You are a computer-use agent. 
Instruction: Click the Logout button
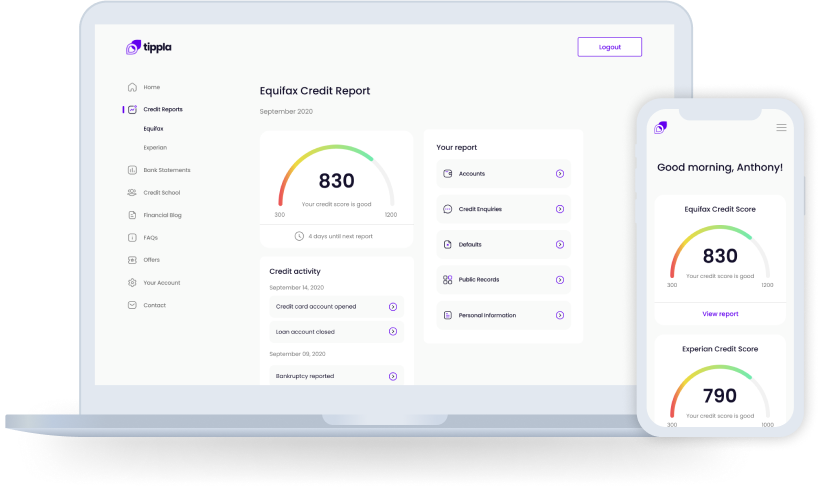(x=609, y=47)
